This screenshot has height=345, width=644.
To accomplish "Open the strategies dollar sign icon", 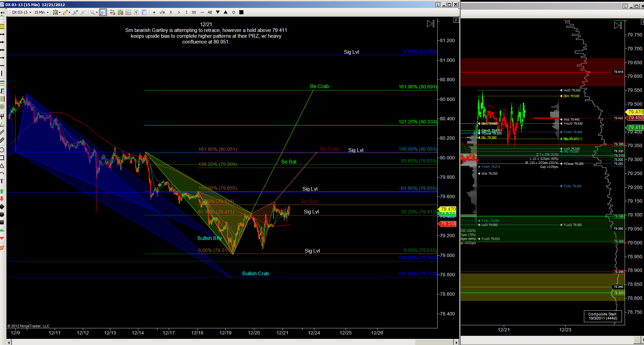I will pos(136,12).
